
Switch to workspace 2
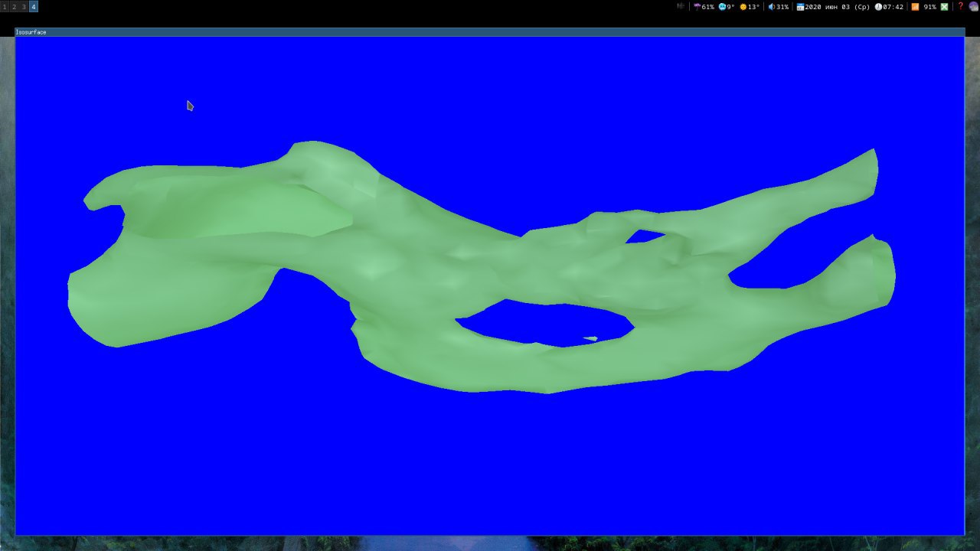click(x=14, y=6)
